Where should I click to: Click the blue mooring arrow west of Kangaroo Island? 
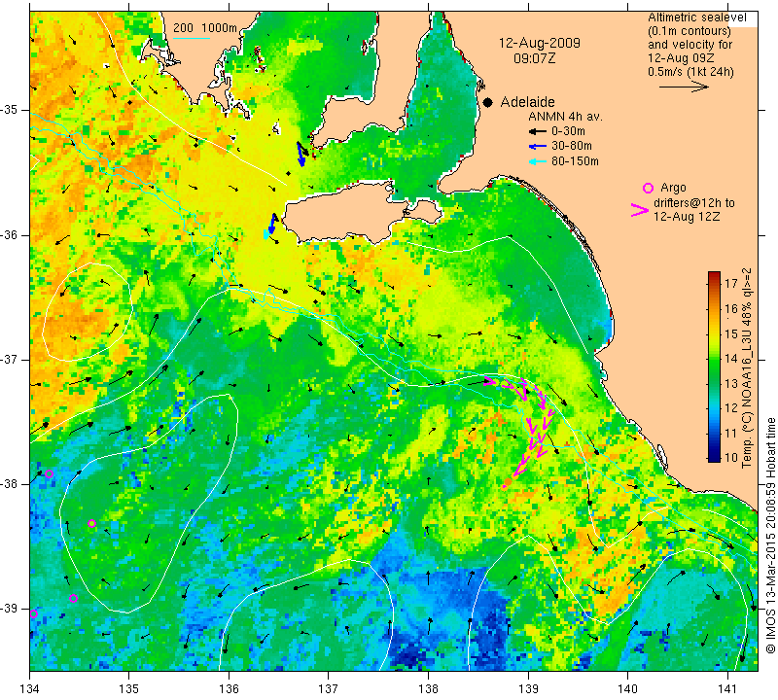(x=272, y=224)
